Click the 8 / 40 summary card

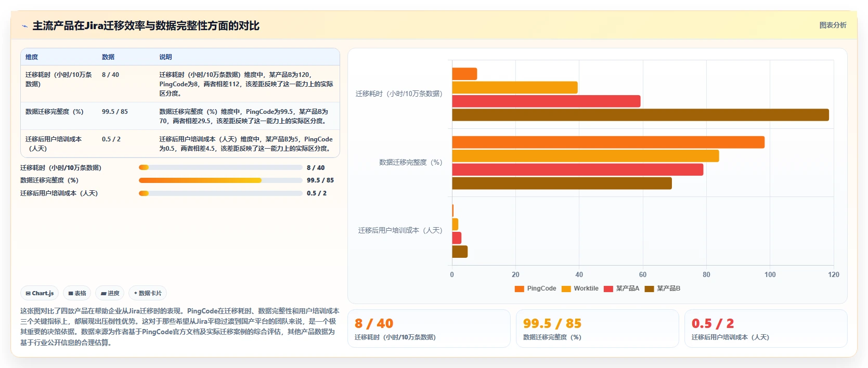(429, 328)
